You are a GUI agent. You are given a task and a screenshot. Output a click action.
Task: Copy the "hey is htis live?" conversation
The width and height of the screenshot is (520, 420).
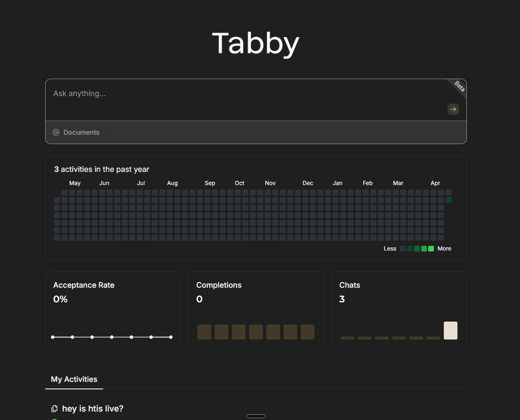pyautogui.click(x=54, y=408)
